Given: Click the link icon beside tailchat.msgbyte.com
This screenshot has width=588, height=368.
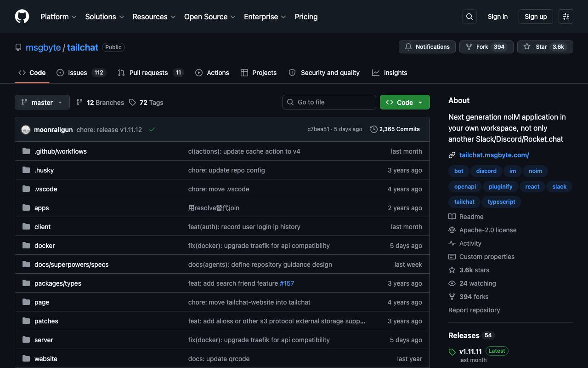Looking at the screenshot, I should (452, 155).
